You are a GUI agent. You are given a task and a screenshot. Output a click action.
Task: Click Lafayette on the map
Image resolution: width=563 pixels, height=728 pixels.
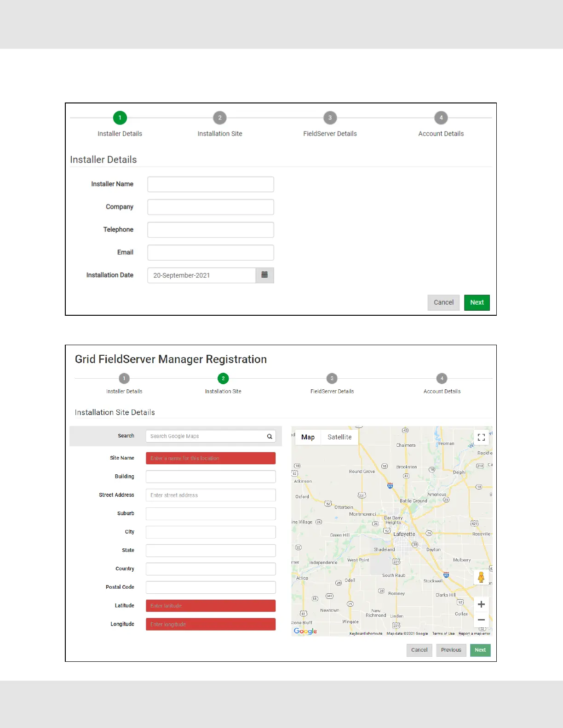coord(404,534)
